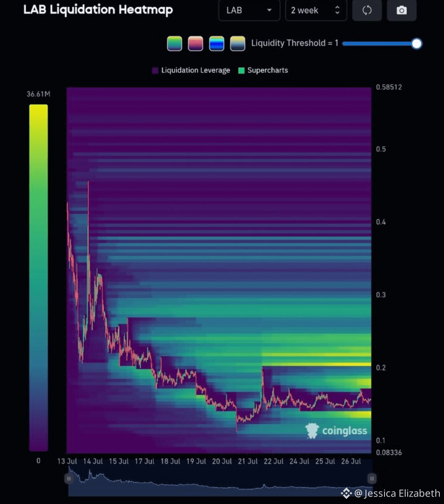Click the 26 Jul date label
This screenshot has height=504, width=444.
pyautogui.click(x=351, y=461)
